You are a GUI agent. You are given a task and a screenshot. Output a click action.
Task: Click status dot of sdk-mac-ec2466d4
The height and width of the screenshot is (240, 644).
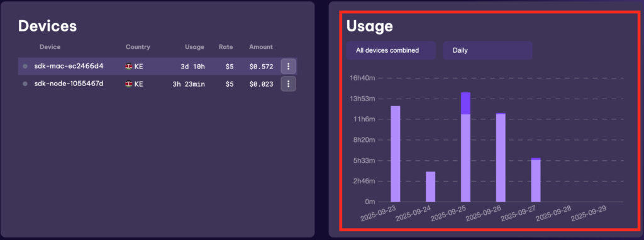(25, 66)
